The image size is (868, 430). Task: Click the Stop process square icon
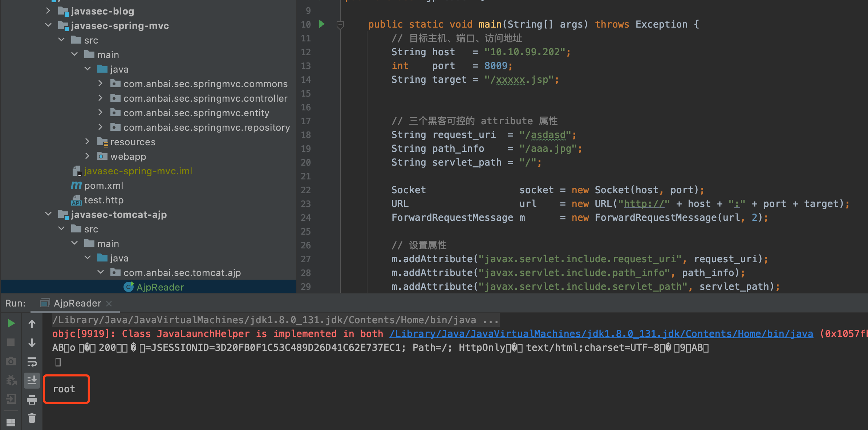click(x=11, y=342)
